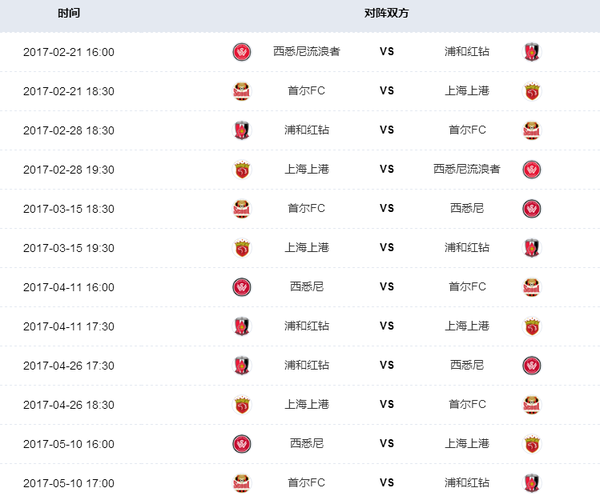This screenshot has width=600, height=500.
Task: Click Western Sydney logo in 2017-02-21 16:00 row
Action: (240, 52)
